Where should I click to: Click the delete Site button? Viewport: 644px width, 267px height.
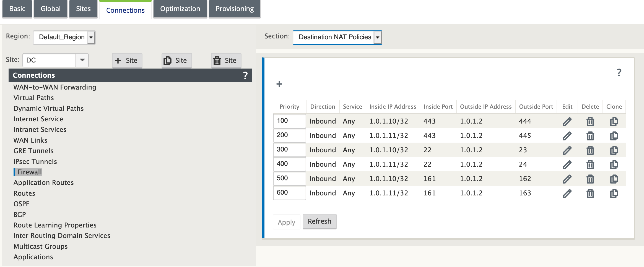226,60
